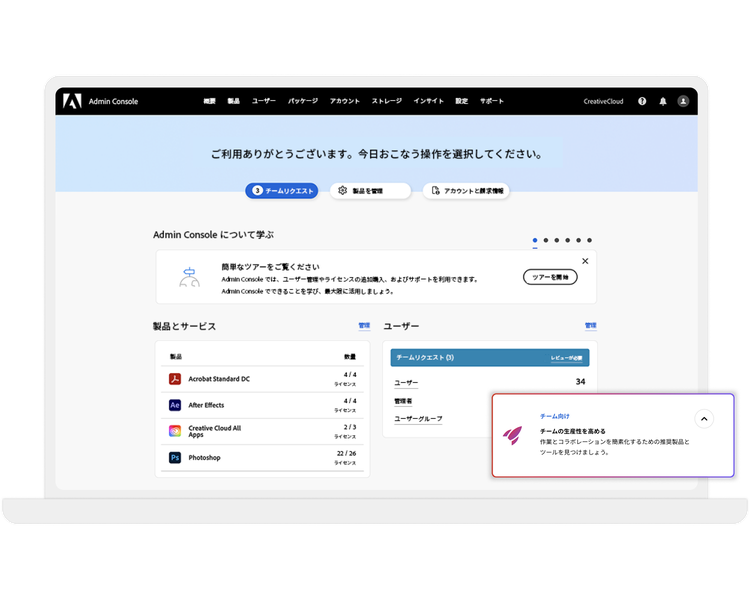Select the last carousel dot
Screen dimensions: 750x600
click(589, 240)
